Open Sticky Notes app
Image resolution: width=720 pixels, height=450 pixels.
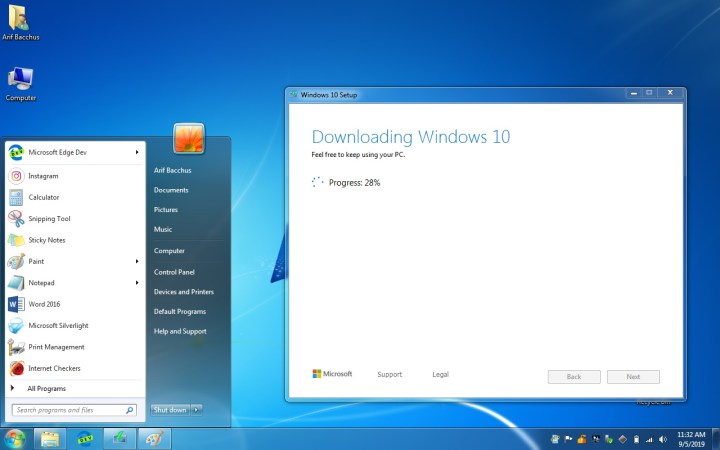(x=46, y=240)
